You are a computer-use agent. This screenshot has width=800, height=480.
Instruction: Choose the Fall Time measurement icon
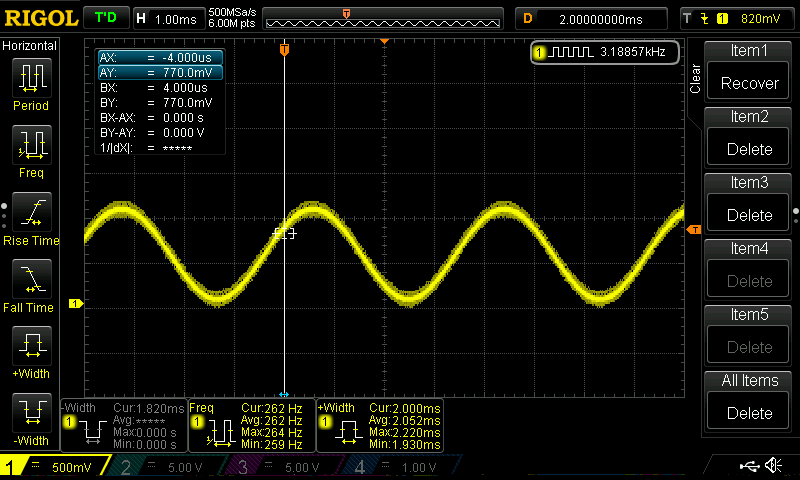coord(30,284)
